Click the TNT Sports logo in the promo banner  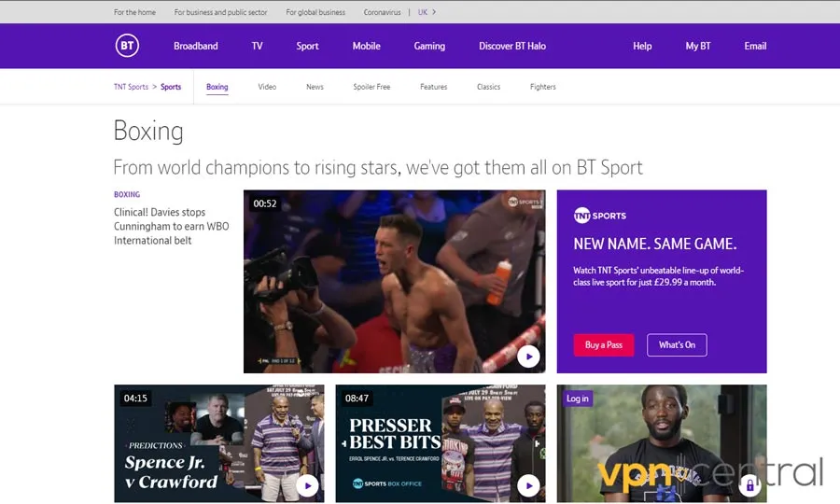599,216
